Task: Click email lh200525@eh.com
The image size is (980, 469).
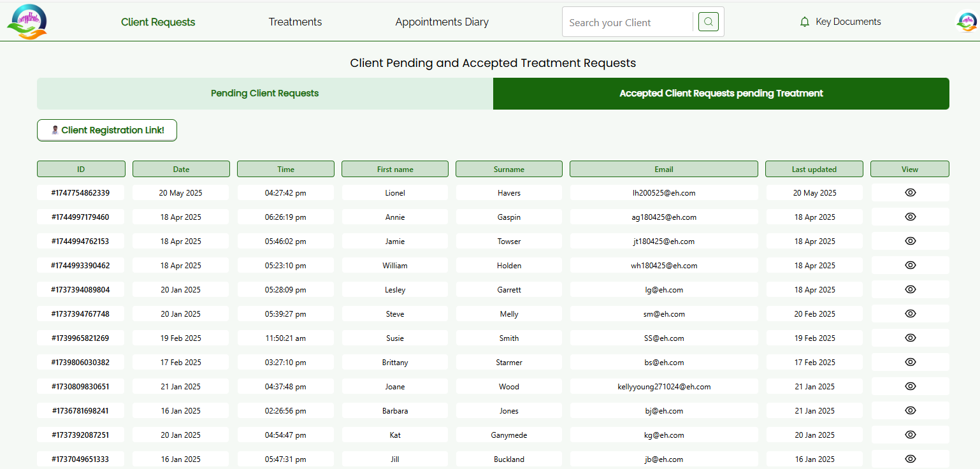Action: pos(664,193)
